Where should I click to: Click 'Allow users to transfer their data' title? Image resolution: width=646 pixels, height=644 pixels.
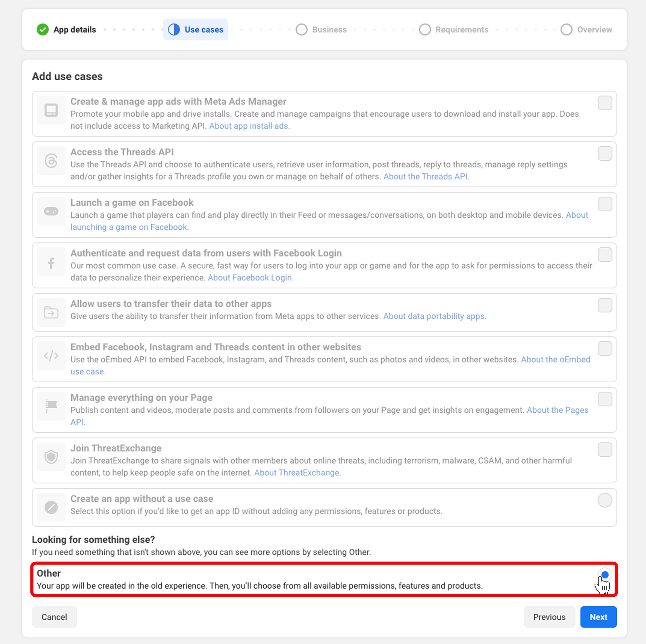click(x=171, y=304)
